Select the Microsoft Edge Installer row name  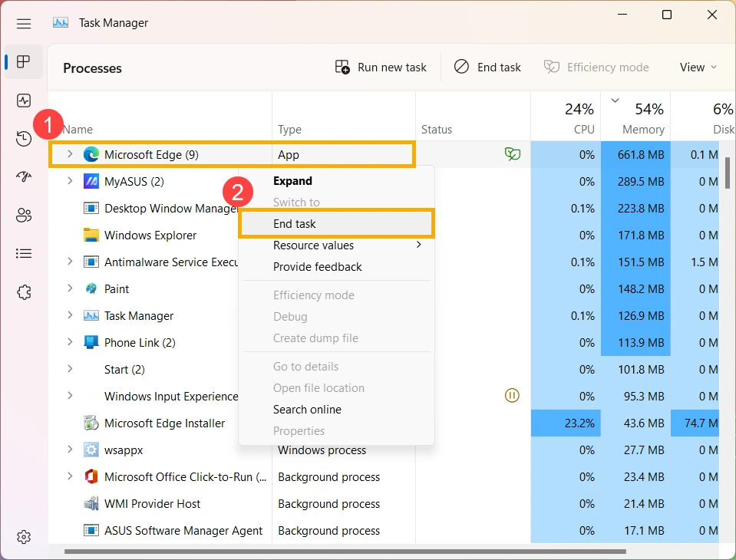(164, 423)
